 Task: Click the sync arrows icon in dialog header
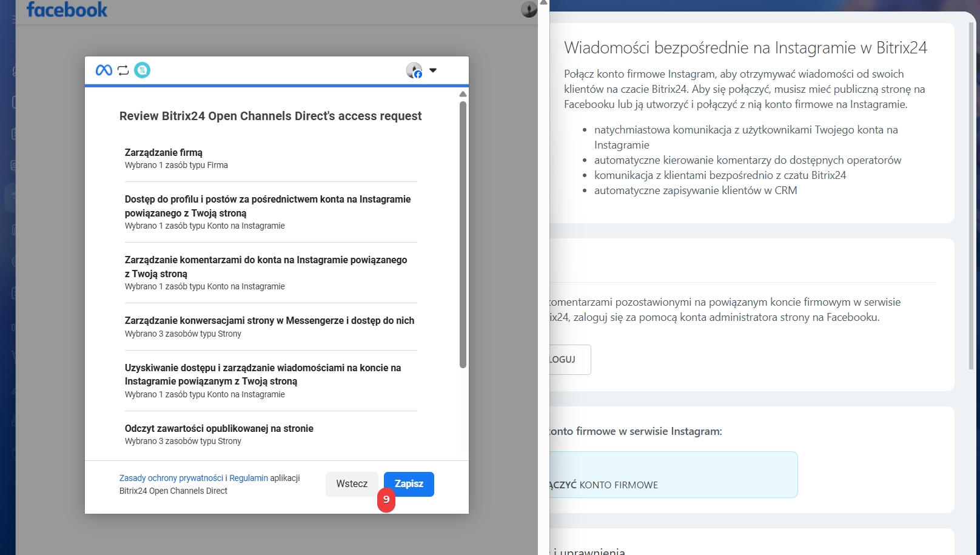click(x=123, y=70)
